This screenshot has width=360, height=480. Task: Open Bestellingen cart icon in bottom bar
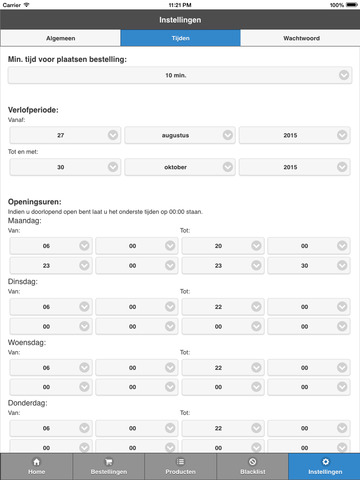[x=109, y=462]
